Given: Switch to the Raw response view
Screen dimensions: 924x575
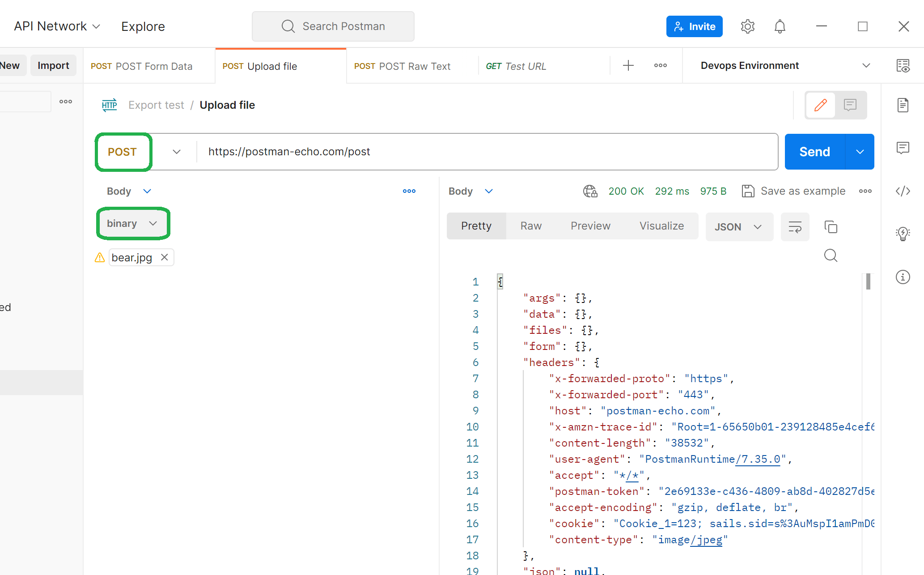Looking at the screenshot, I should (530, 226).
